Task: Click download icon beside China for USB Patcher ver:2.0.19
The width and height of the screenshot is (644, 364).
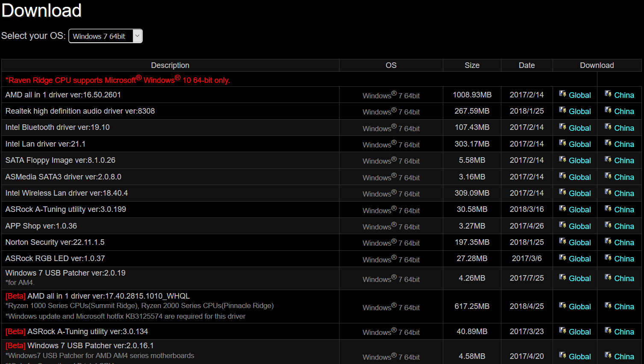Action: point(608,277)
